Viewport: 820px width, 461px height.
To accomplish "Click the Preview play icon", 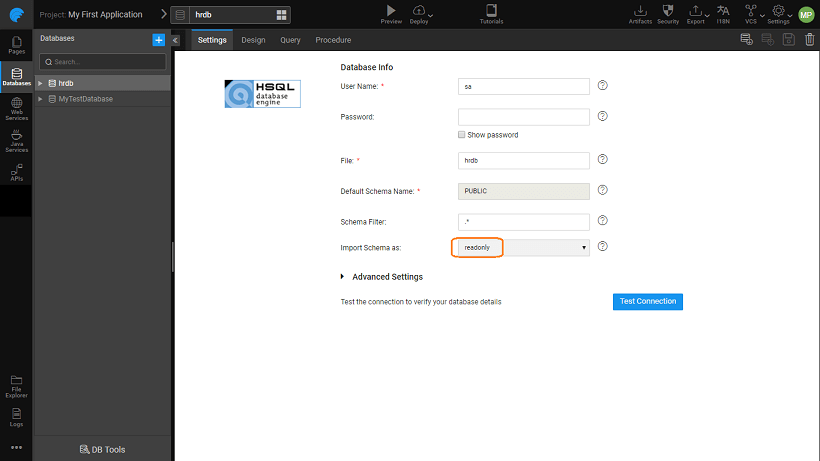I will pyautogui.click(x=391, y=11).
